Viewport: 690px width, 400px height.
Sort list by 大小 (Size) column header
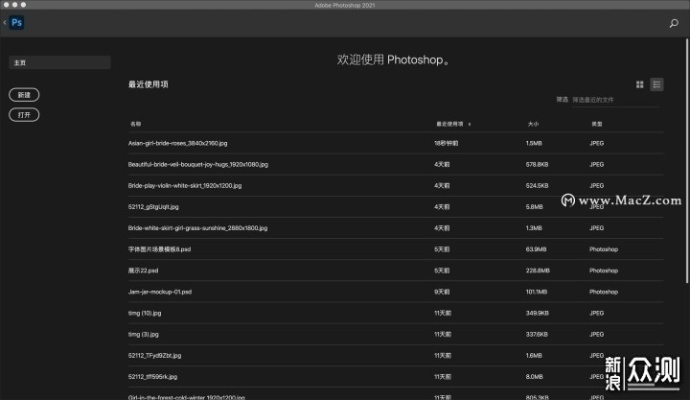point(533,124)
